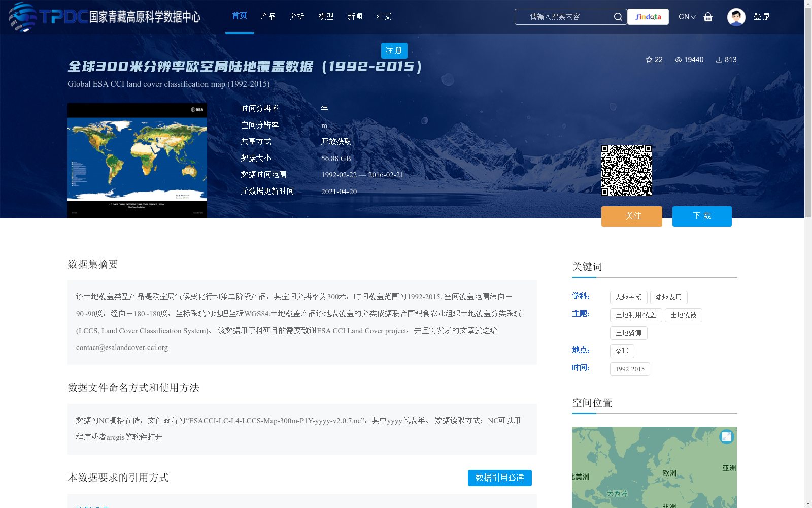Click the 数据文件命名方式和使用方法 heading
Image resolution: width=812 pixels, height=508 pixels.
(x=133, y=388)
